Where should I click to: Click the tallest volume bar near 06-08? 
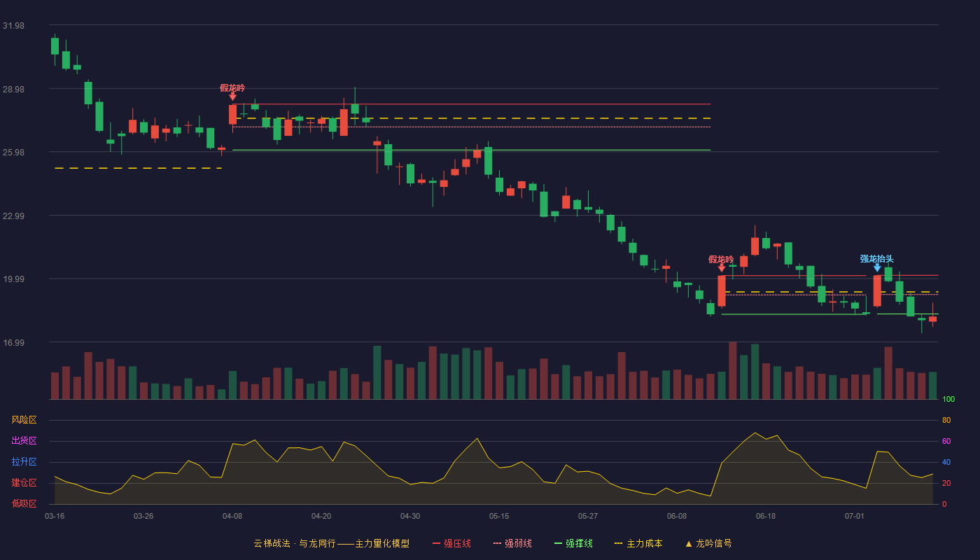click(733, 370)
